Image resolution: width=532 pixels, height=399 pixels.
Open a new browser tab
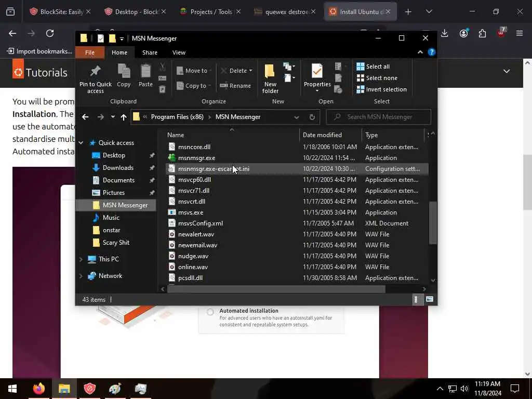[x=408, y=12]
